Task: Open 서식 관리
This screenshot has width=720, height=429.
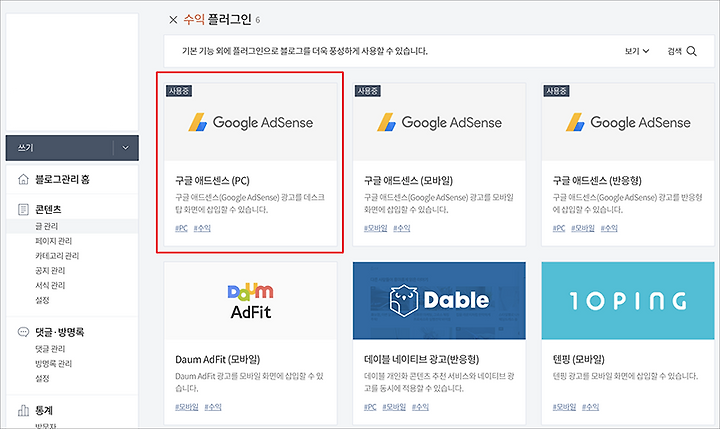Action: (50, 285)
